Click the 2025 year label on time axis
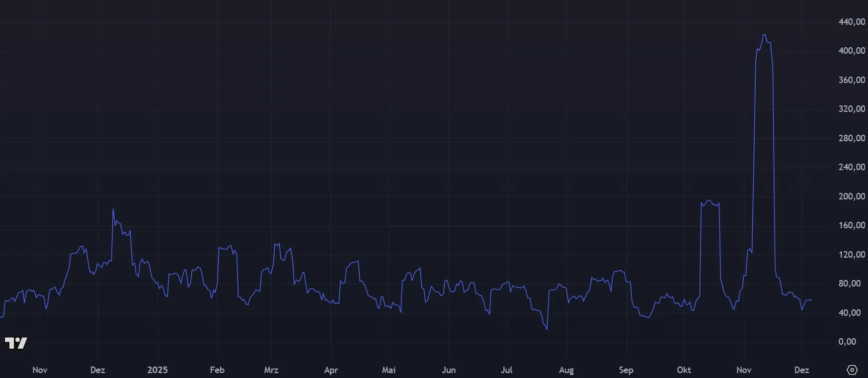The height and width of the screenshot is (378, 868). (x=158, y=370)
